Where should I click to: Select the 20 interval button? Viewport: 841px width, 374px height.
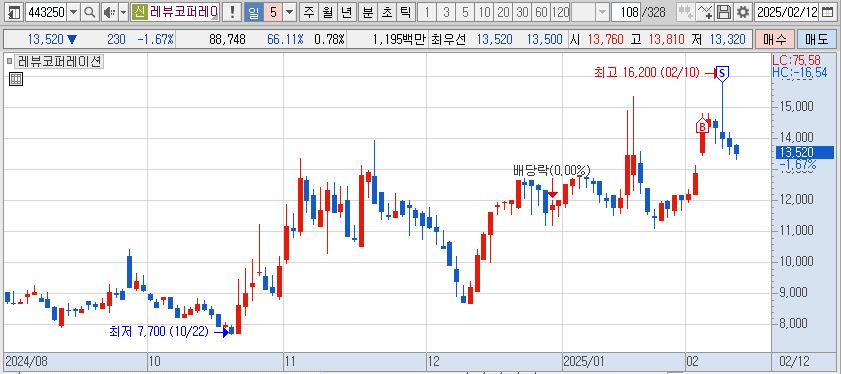click(504, 12)
